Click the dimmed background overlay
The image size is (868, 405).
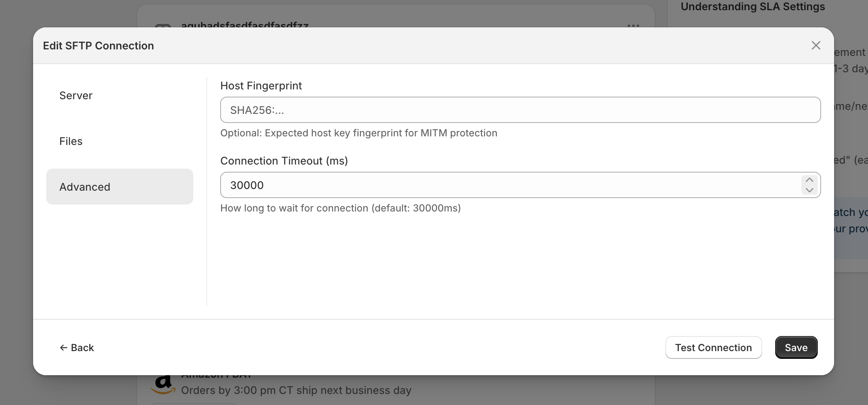(x=16, y=204)
